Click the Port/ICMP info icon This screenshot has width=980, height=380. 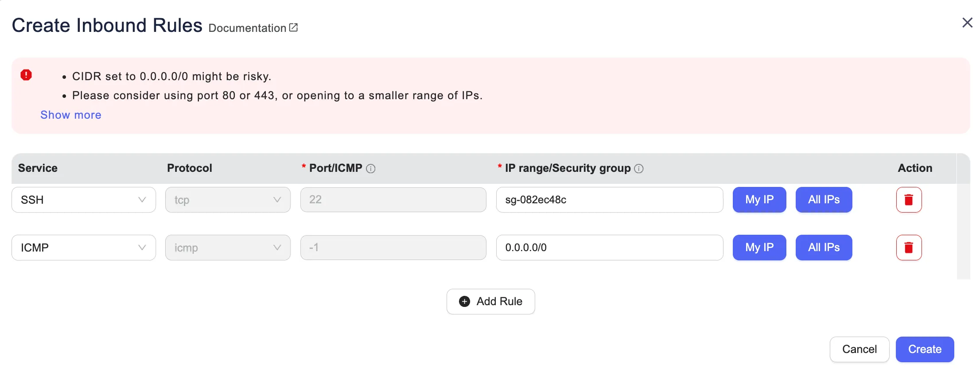coord(371,169)
